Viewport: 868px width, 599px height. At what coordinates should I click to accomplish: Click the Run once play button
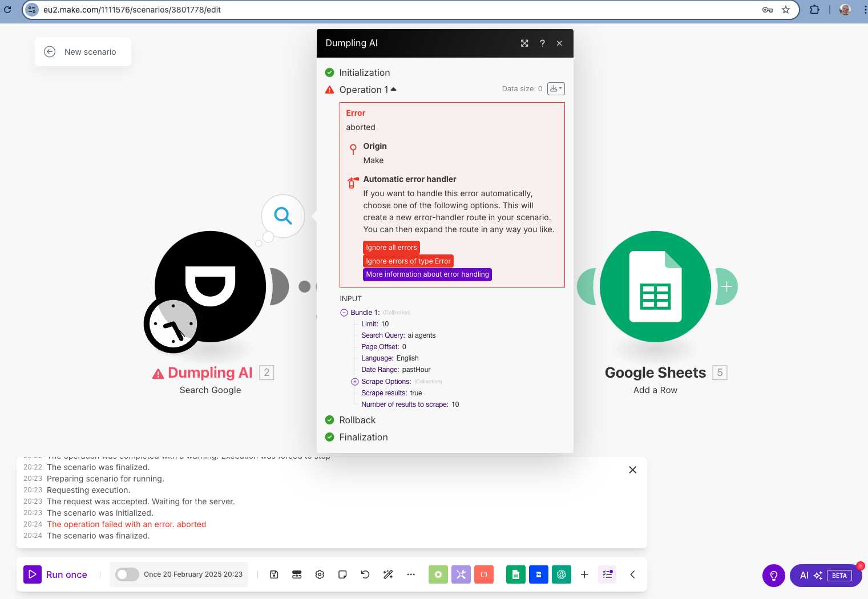point(33,574)
